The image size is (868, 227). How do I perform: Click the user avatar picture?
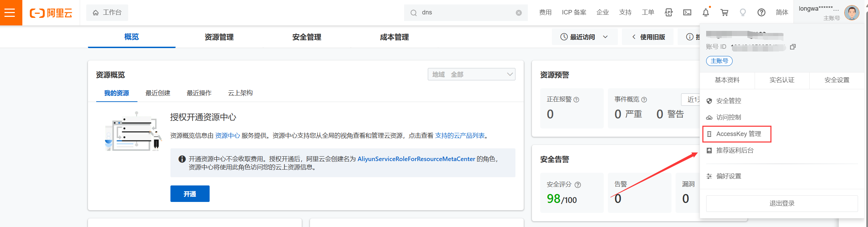point(852,13)
